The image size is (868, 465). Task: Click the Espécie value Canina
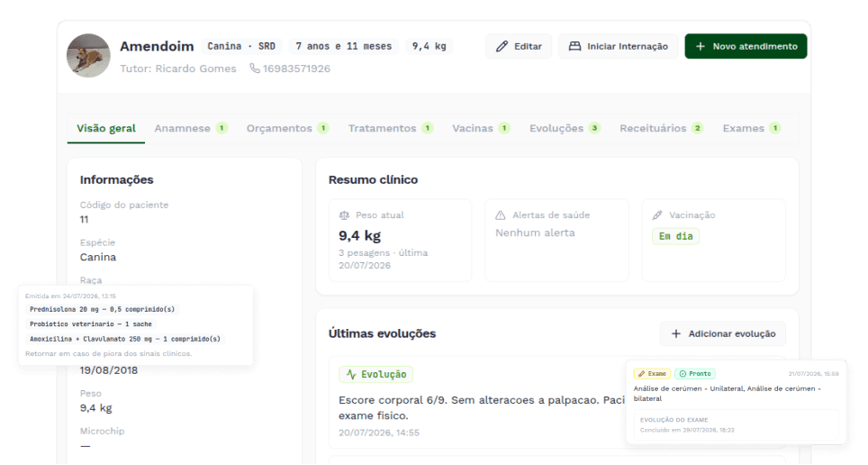click(98, 257)
